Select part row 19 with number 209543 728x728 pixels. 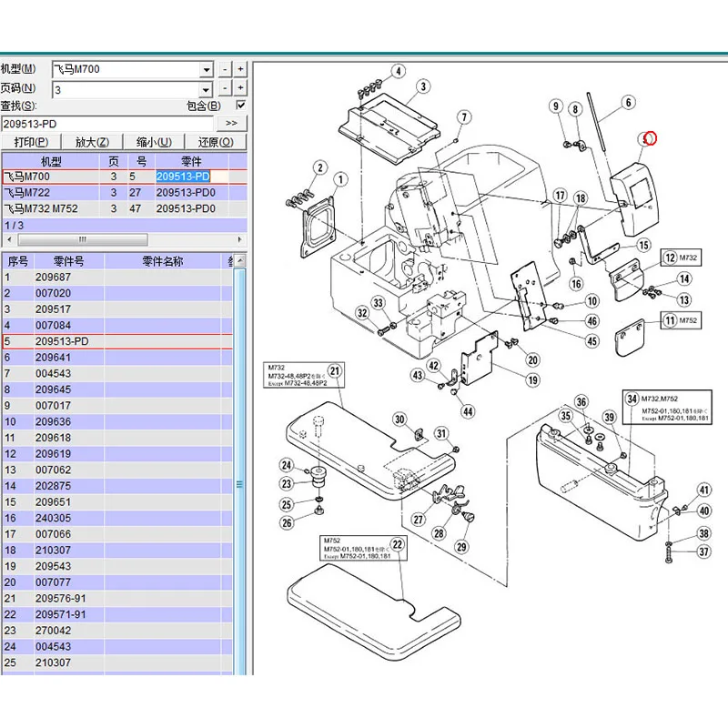[117, 566]
